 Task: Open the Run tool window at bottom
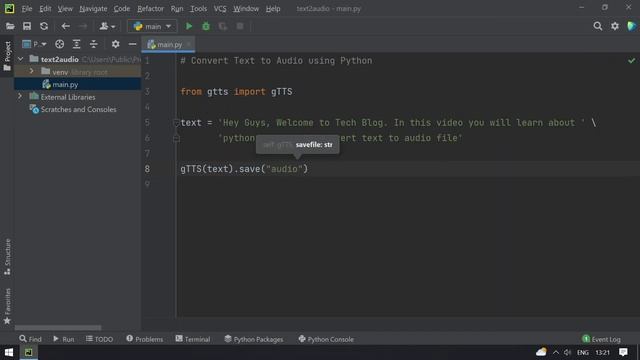click(x=64, y=339)
